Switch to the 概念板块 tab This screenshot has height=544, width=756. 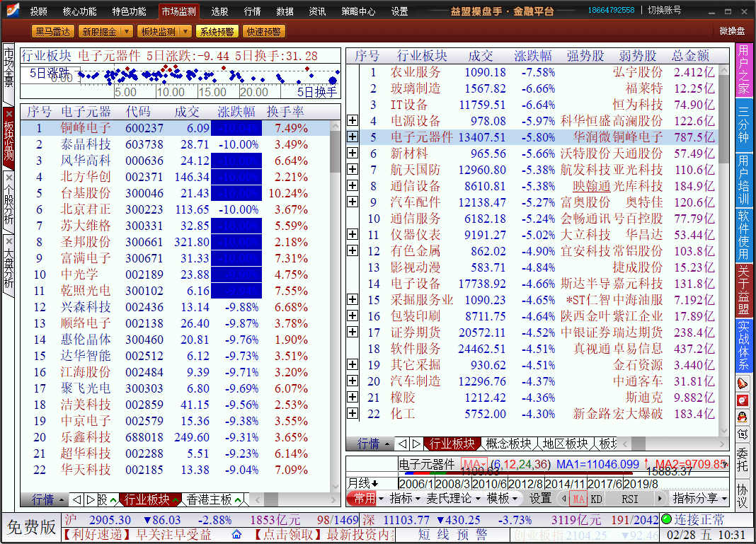[509, 444]
